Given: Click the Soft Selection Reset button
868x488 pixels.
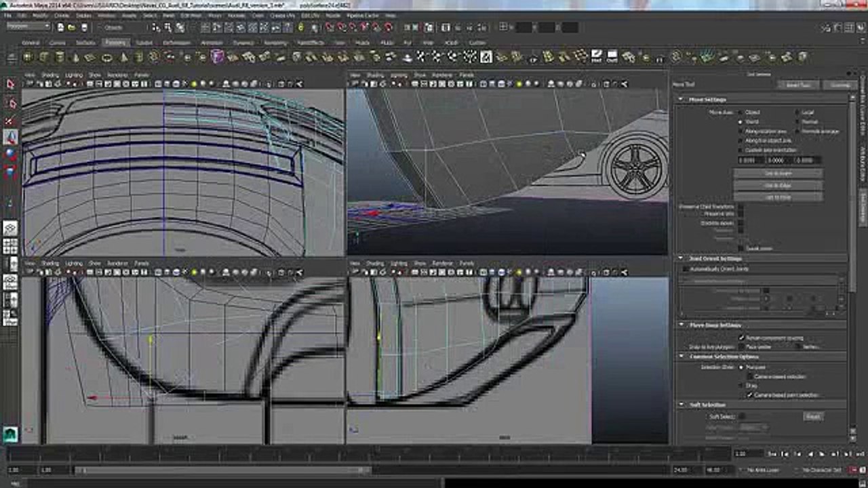Looking at the screenshot, I should (813, 417).
